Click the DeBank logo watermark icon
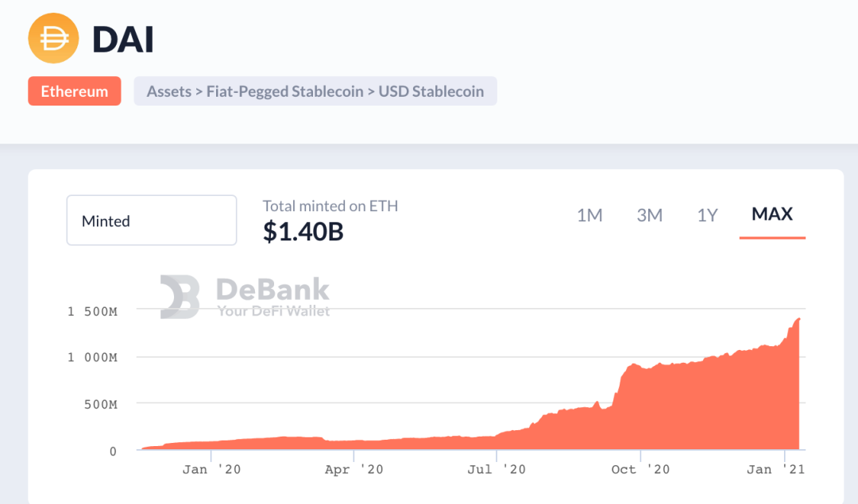 180,297
